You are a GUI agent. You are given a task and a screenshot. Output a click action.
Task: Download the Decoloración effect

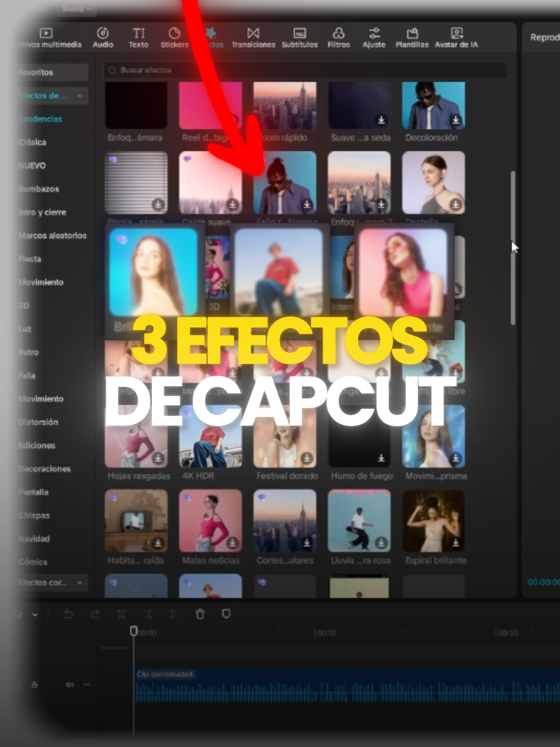[x=456, y=120]
